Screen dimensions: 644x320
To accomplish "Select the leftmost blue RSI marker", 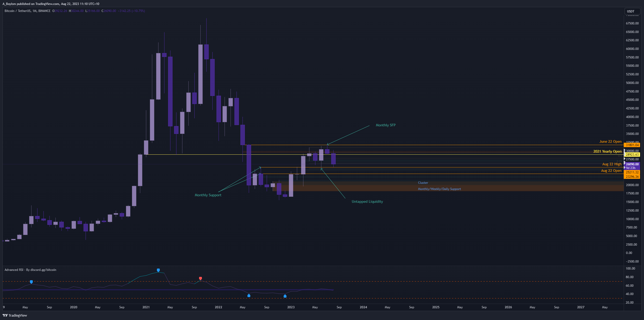I will (31, 282).
